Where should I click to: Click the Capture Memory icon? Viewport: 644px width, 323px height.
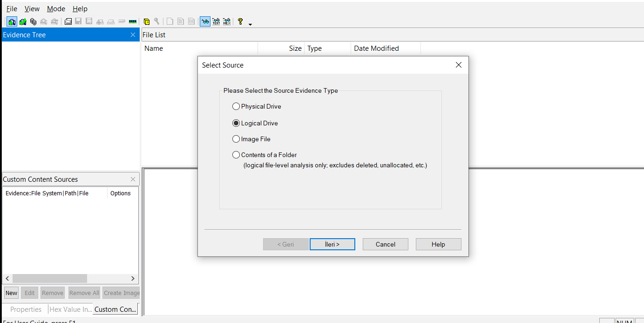133,21
